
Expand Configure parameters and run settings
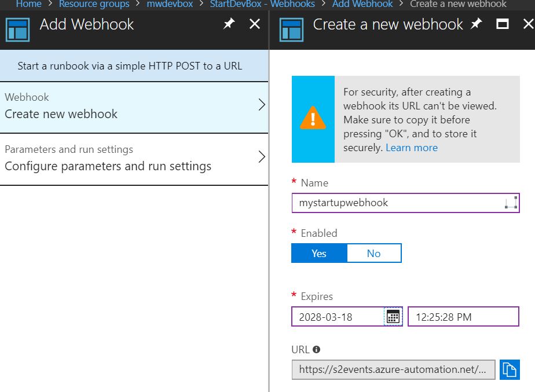tap(134, 159)
